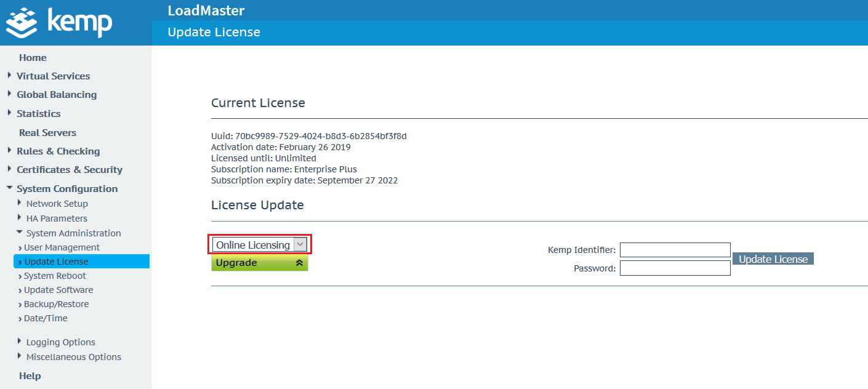Screen dimensions: 868x389
Task: Focus Password input field
Action: pos(675,268)
